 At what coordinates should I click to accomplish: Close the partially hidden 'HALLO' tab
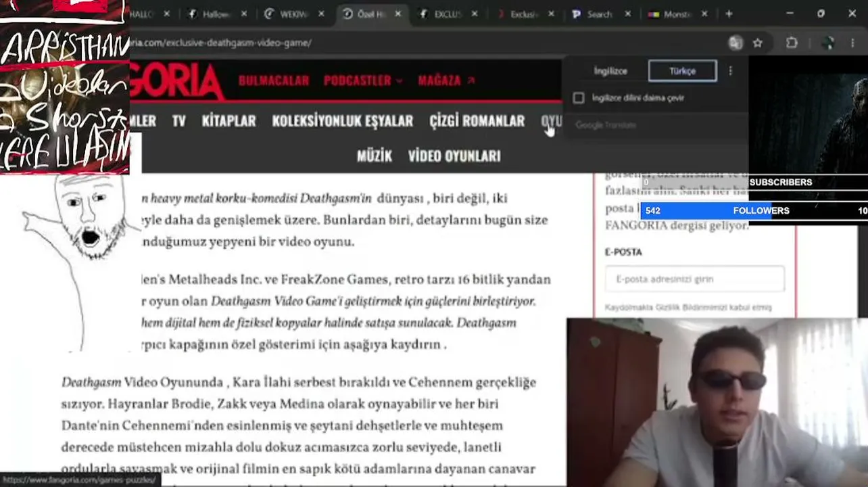167,14
